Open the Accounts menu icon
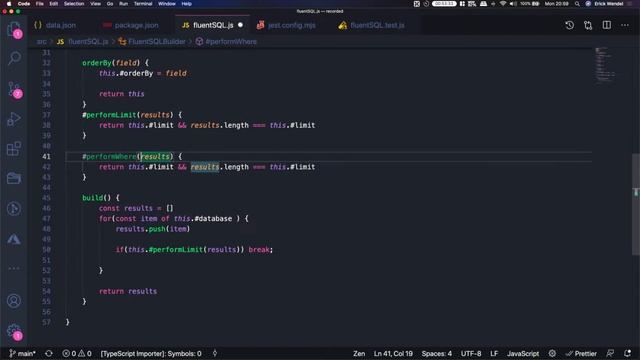 coord(14,301)
